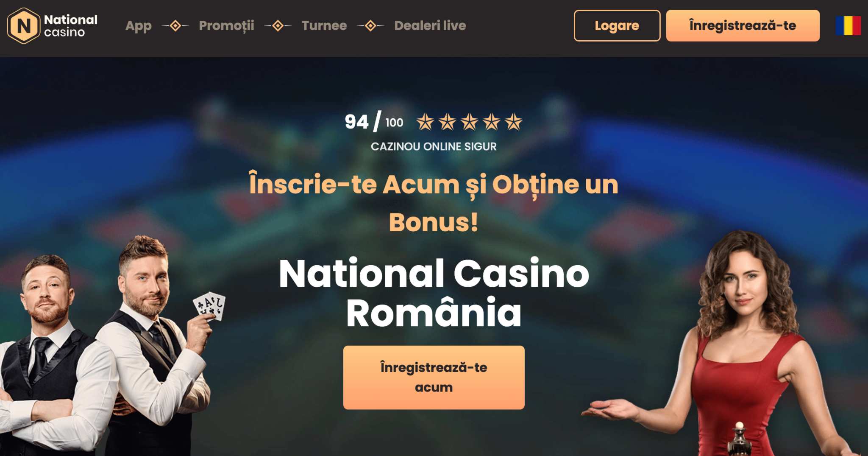Click the Înregistrează-te acum button
The height and width of the screenshot is (456, 868).
(x=434, y=378)
